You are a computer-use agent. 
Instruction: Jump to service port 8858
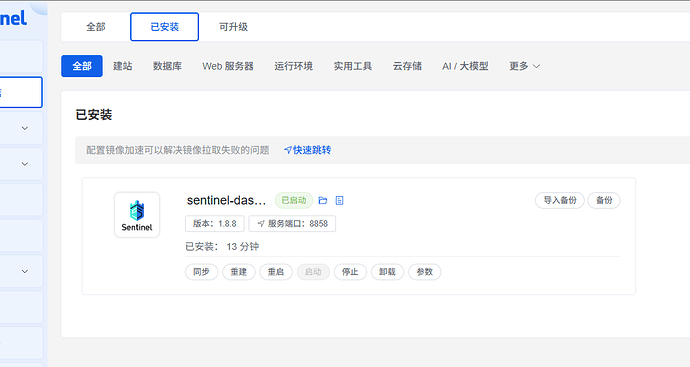coord(292,224)
